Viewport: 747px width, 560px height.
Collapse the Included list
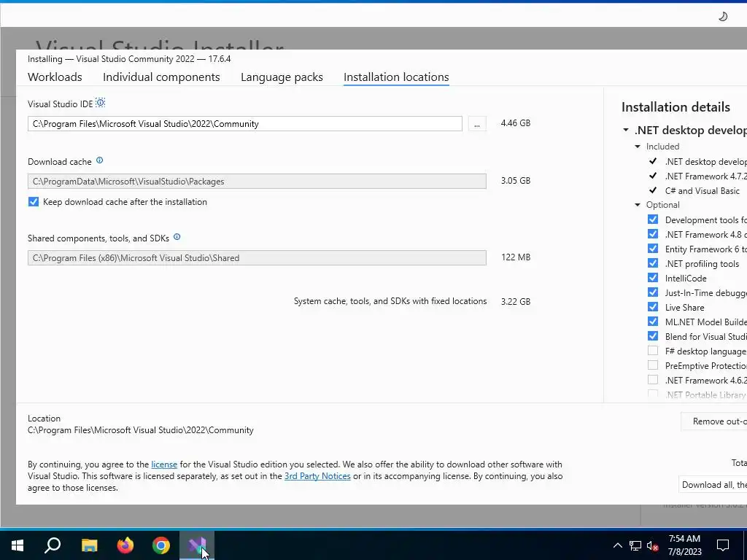point(638,147)
